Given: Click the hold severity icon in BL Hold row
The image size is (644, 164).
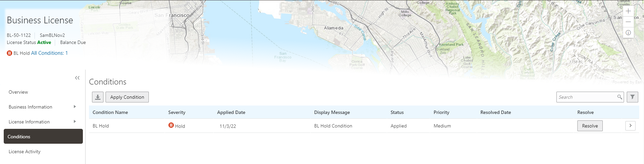Looking at the screenshot, I should tap(171, 125).
